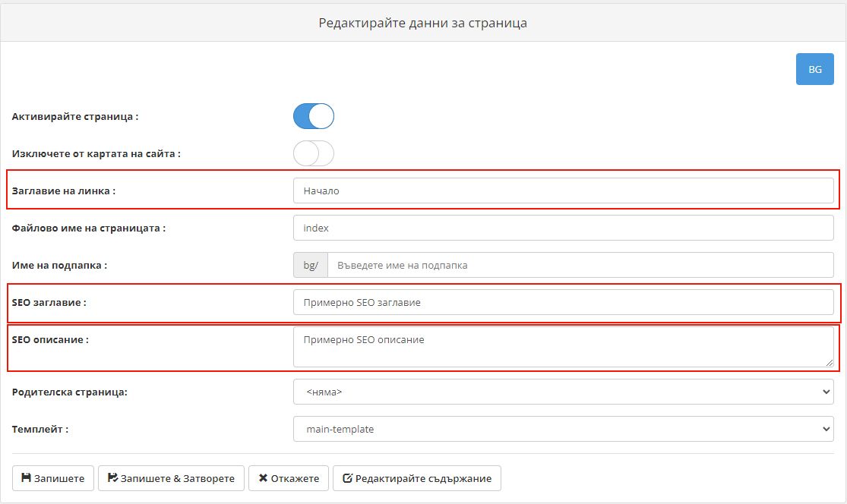
Task: Click the X icon on Откажете
Action: [264, 478]
